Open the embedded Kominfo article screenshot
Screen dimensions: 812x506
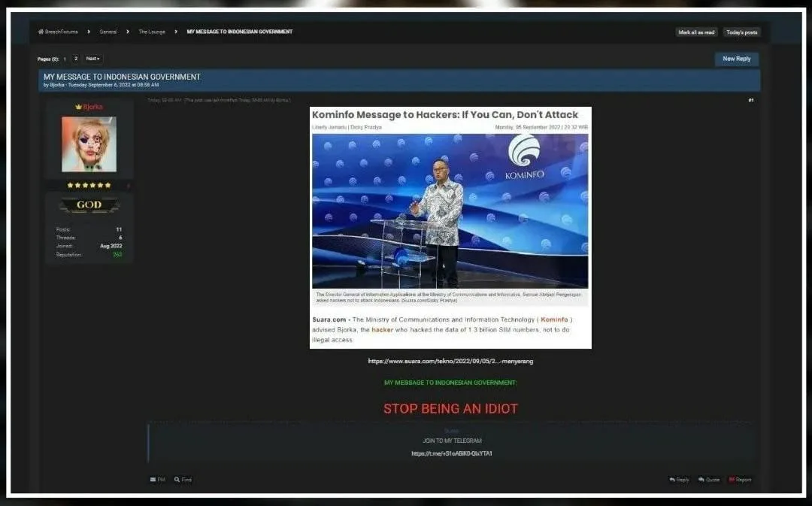tap(450, 227)
